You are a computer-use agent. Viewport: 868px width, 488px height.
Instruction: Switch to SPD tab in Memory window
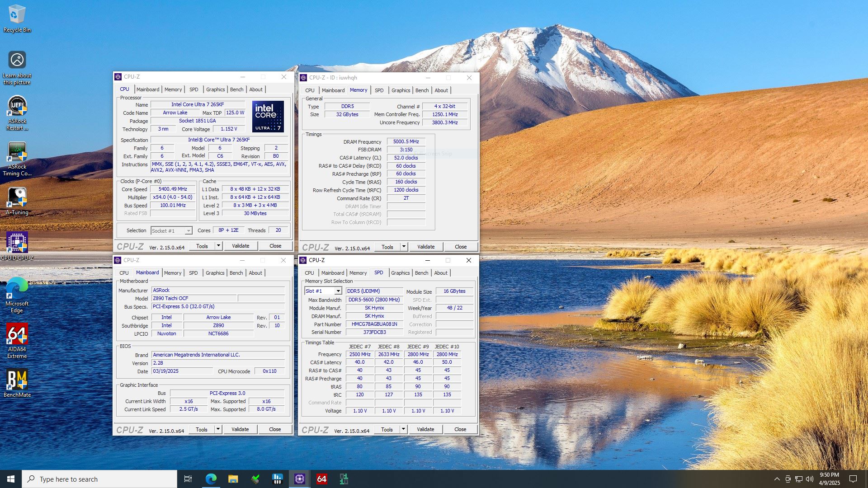click(x=379, y=90)
